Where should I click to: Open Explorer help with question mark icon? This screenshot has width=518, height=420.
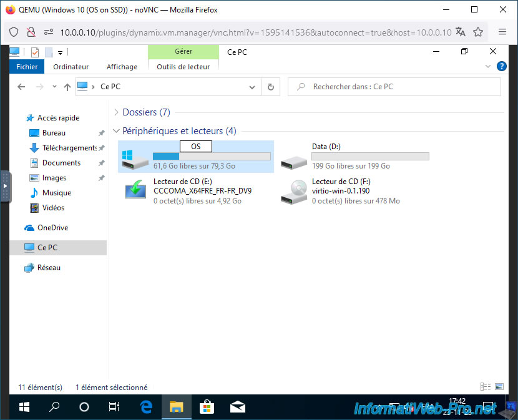coord(502,66)
